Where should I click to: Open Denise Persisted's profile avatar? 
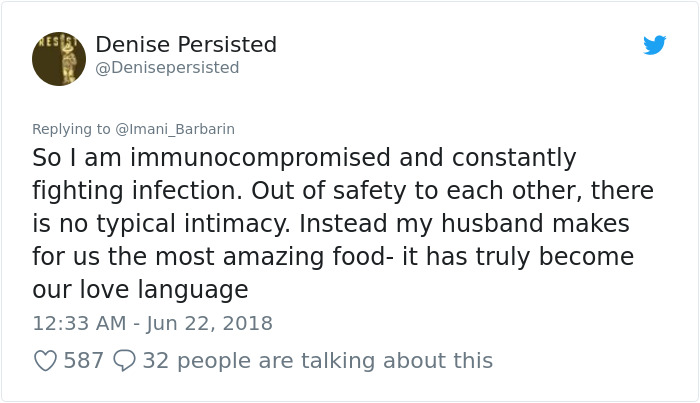coord(59,57)
